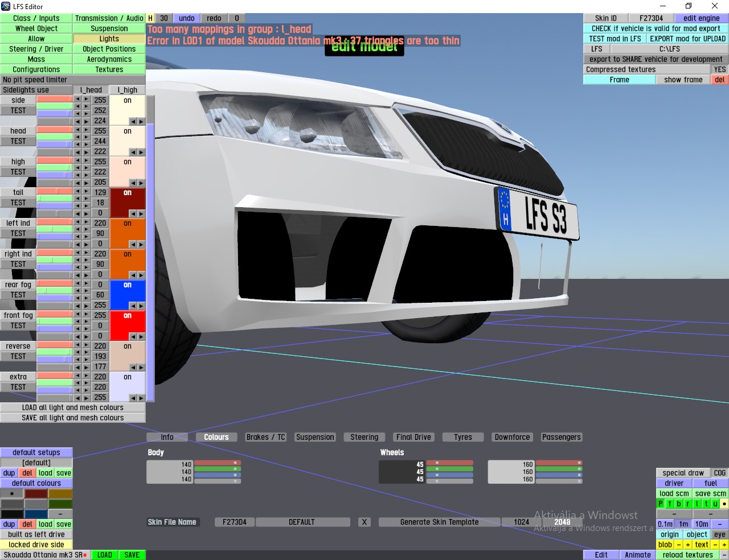The image size is (729, 560).
Task: Click the dot swatch in default colours
Action: click(12, 493)
